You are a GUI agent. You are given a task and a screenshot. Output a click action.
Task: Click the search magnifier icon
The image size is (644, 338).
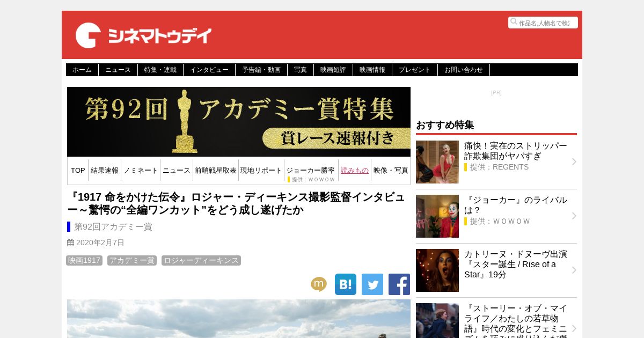tap(514, 22)
